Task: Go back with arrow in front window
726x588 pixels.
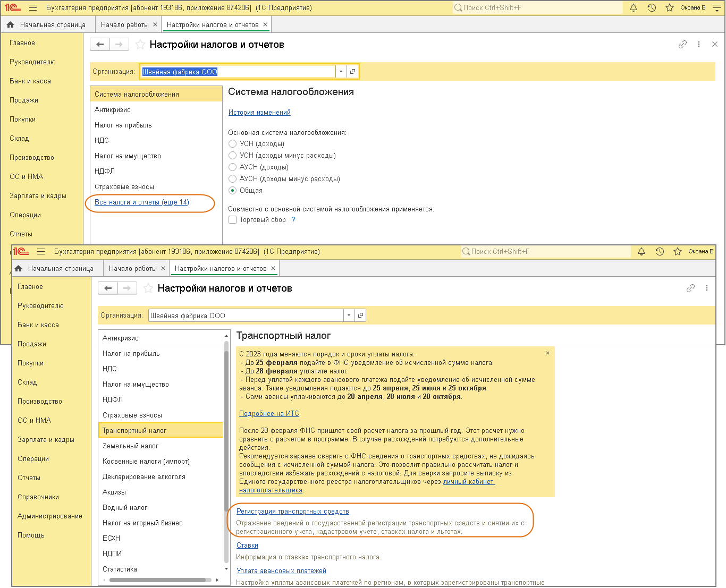Action: (108, 288)
